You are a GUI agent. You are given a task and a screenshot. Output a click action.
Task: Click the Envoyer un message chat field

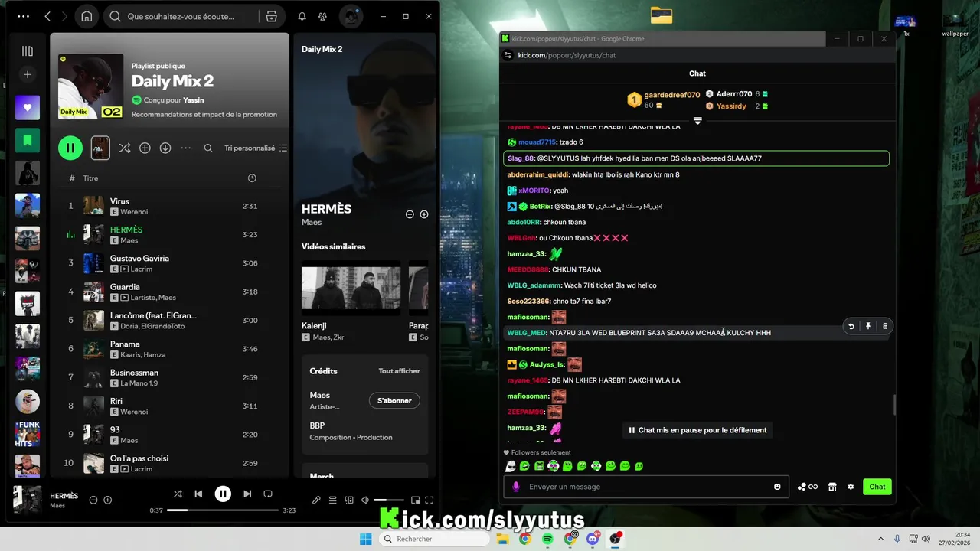click(x=645, y=487)
